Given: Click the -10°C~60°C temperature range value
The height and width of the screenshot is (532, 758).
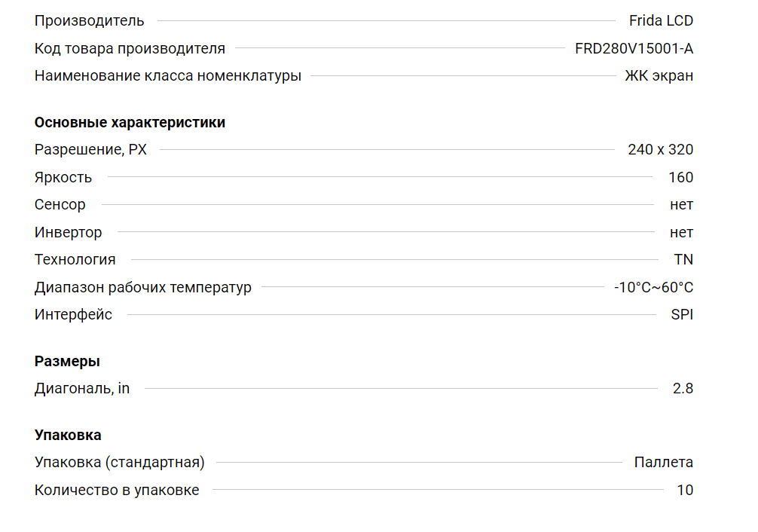Looking at the screenshot, I should pyautogui.click(x=653, y=288).
